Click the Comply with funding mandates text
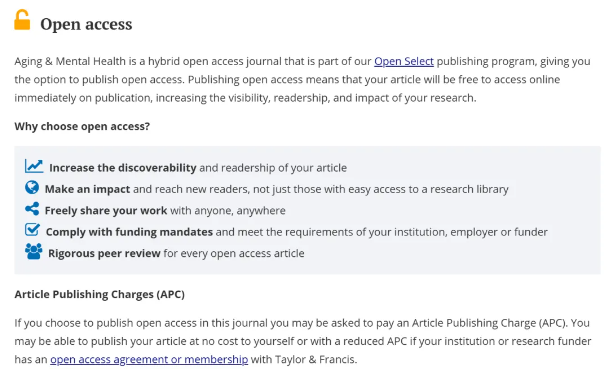 129,232
